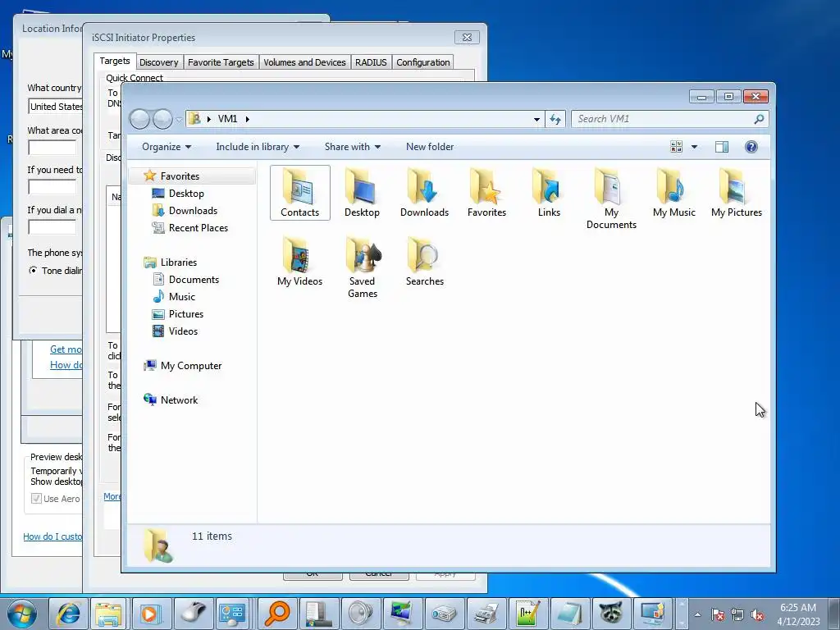Open the views options dropdown arrow
Viewport: 840px width, 630px height.
694,147
